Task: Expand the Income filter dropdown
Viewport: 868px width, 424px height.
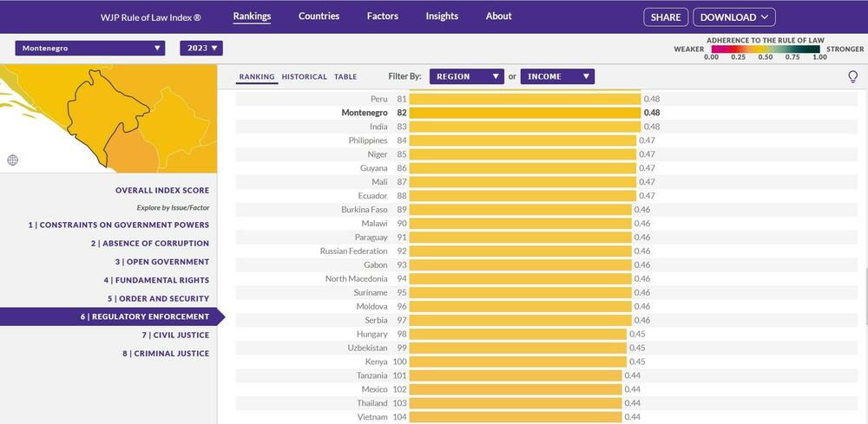Action: coord(557,76)
